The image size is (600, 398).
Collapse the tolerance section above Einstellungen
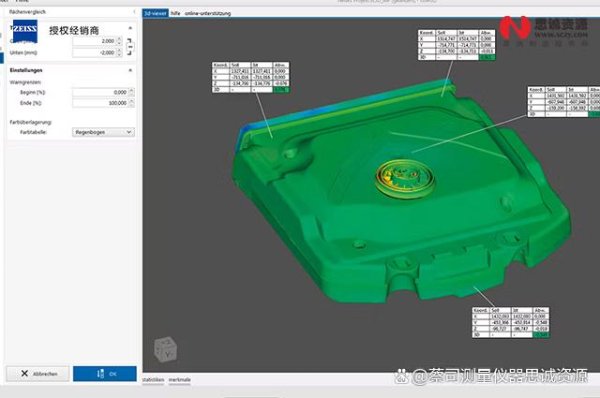pyautogui.click(x=130, y=28)
